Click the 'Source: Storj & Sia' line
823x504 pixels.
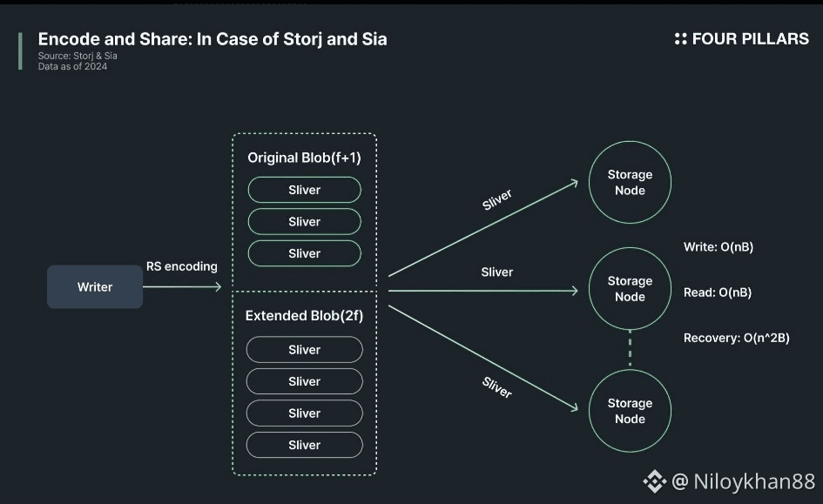[78, 56]
